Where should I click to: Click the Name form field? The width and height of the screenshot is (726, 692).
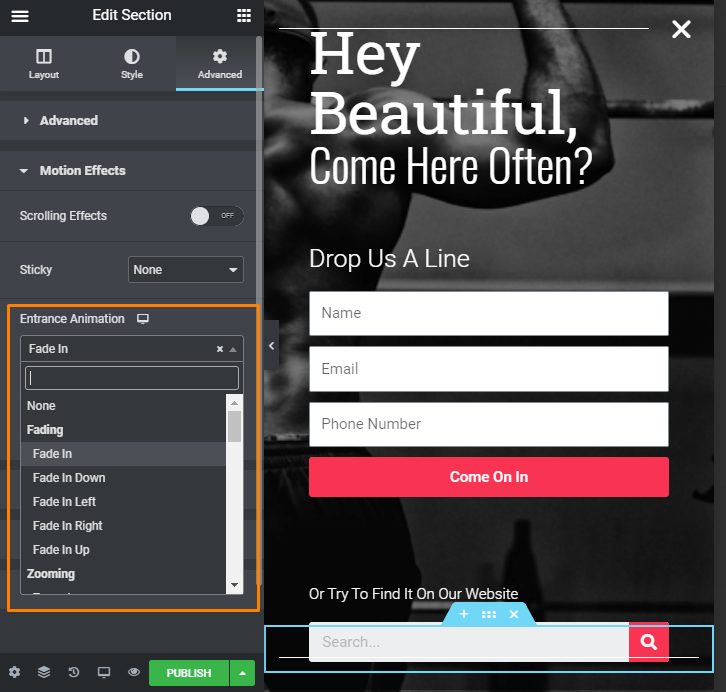tap(489, 313)
